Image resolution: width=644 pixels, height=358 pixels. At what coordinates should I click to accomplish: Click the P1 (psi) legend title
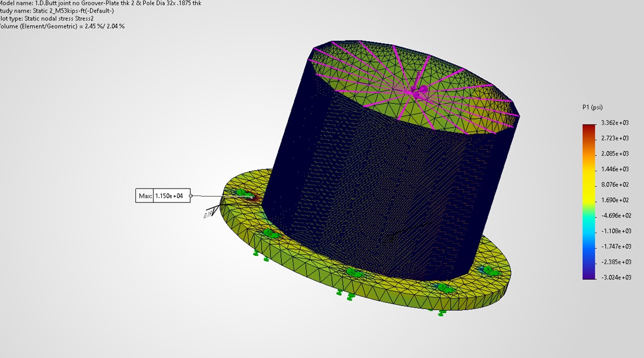[592, 107]
